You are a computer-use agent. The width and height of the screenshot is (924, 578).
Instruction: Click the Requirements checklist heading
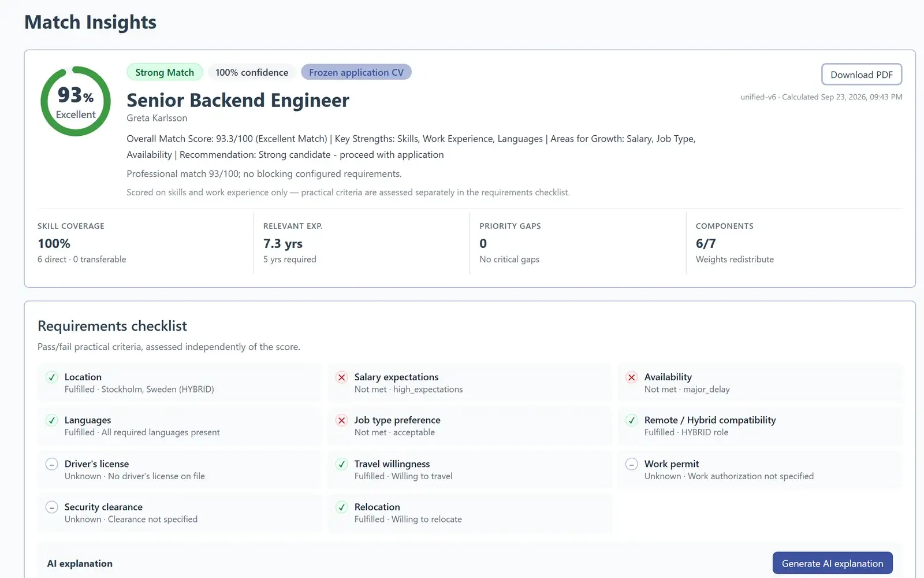[x=112, y=326]
